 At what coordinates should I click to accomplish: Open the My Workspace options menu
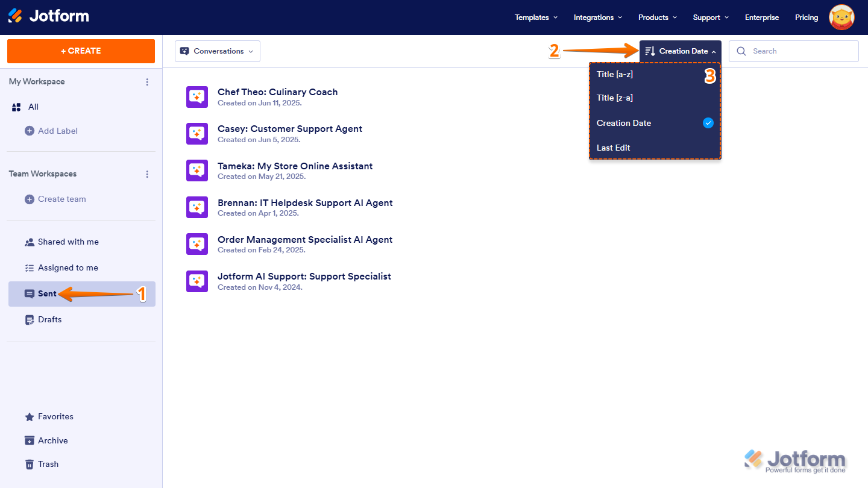click(147, 81)
